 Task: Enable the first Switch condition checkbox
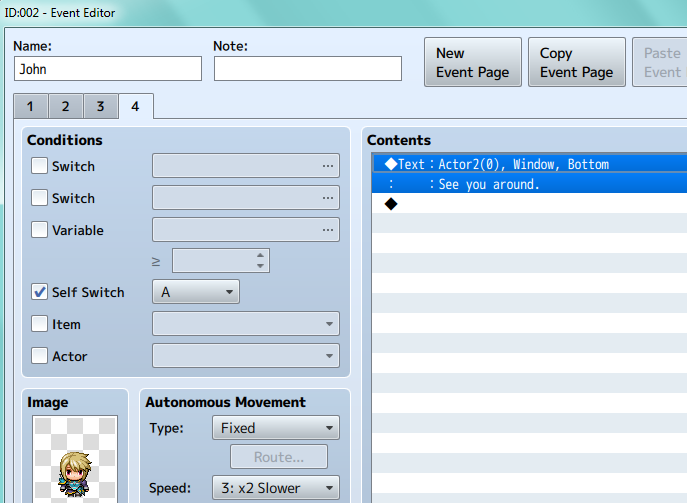point(39,166)
